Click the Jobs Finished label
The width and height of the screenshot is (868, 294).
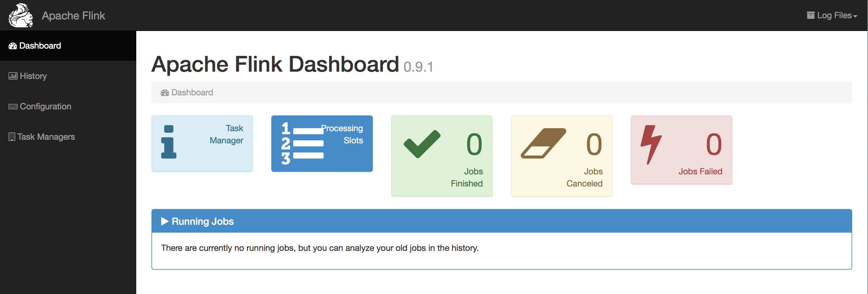tap(467, 177)
